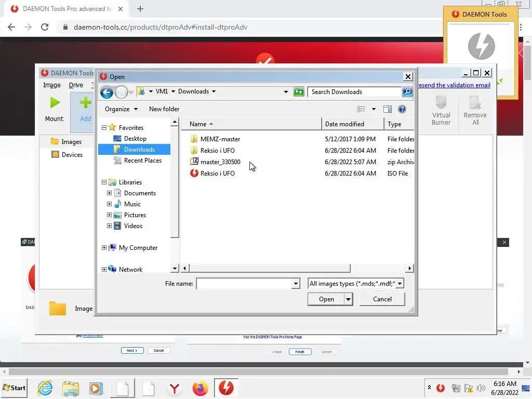
Task: Select Recent Places in Favorites
Action: pyautogui.click(x=142, y=161)
